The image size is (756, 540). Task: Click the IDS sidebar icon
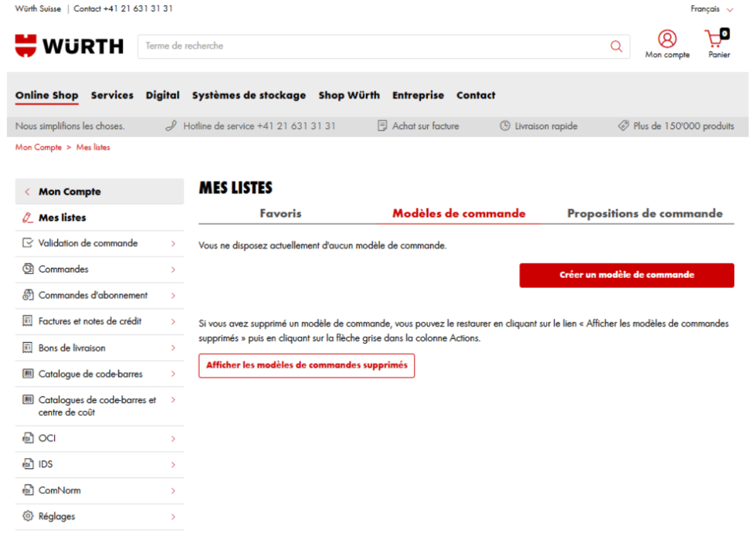point(27,464)
